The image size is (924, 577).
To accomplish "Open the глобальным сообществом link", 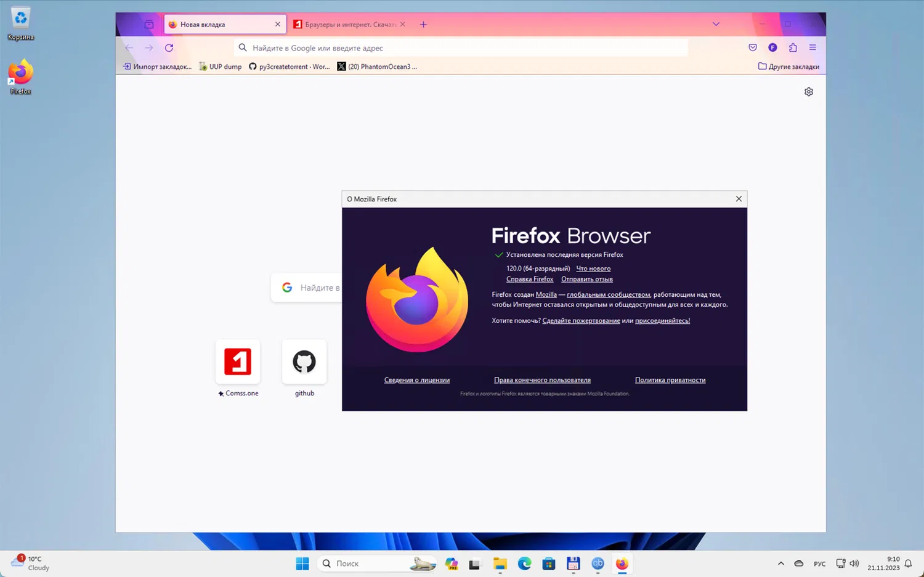I will tap(609, 294).
